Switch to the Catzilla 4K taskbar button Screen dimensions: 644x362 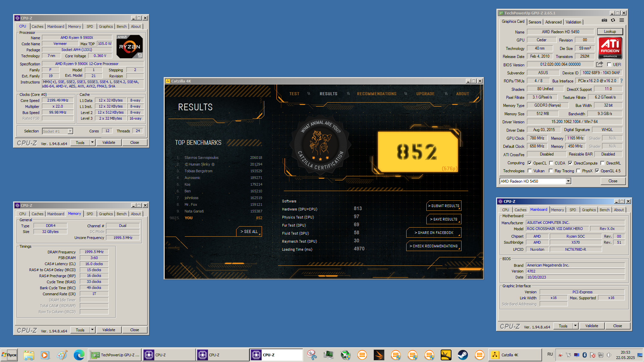click(515, 355)
